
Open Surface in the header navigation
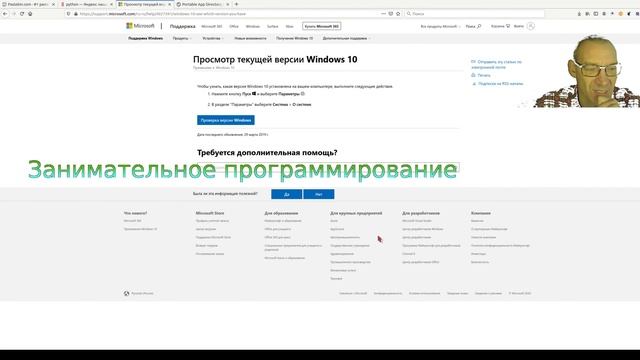tap(272, 26)
